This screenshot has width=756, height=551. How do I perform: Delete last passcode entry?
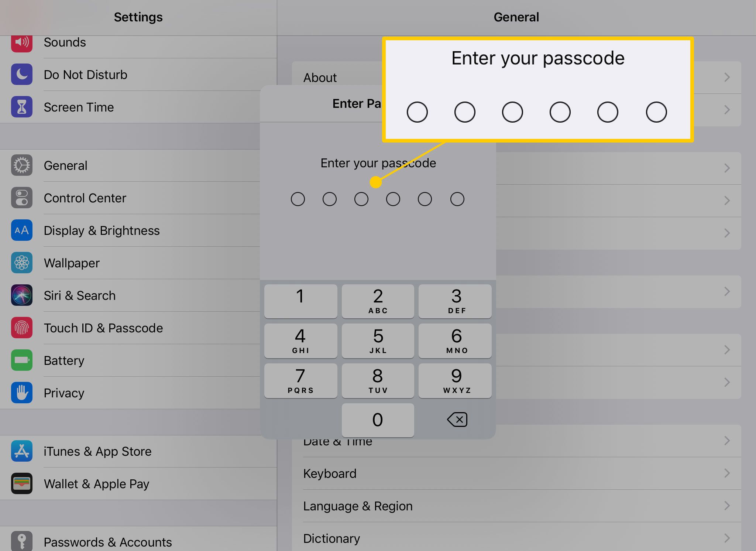click(458, 419)
